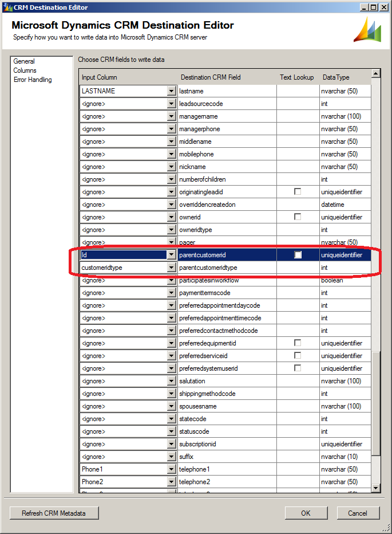This screenshot has height=534, width=392.
Task: Expand input column dropdown for ownerid
Action: (x=172, y=217)
